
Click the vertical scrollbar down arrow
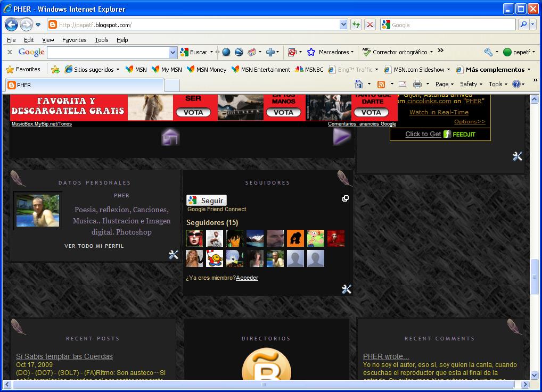pos(534,375)
